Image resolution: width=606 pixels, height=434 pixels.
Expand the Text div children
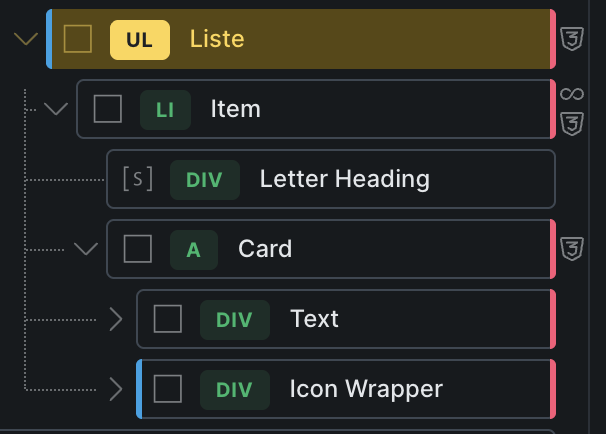(115, 319)
